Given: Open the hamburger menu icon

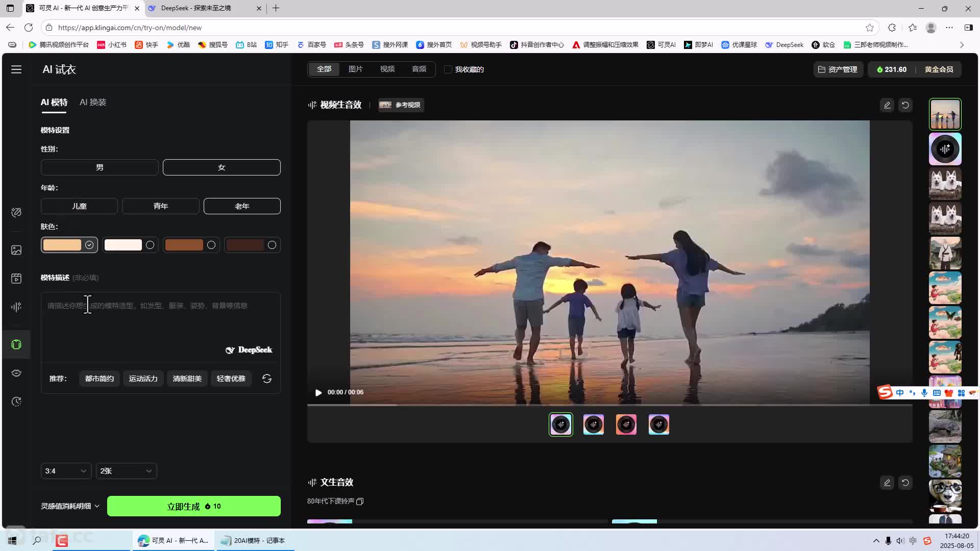Looking at the screenshot, I should pos(16,69).
